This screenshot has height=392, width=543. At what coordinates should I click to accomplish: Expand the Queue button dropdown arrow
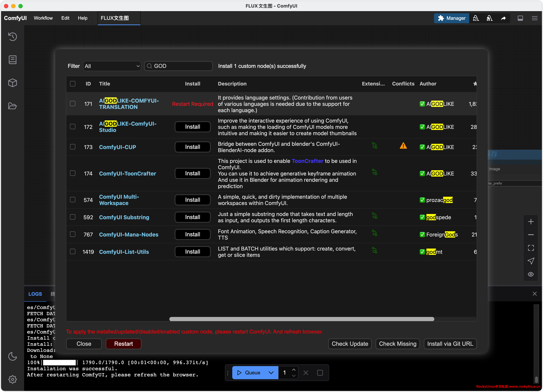(x=271, y=373)
